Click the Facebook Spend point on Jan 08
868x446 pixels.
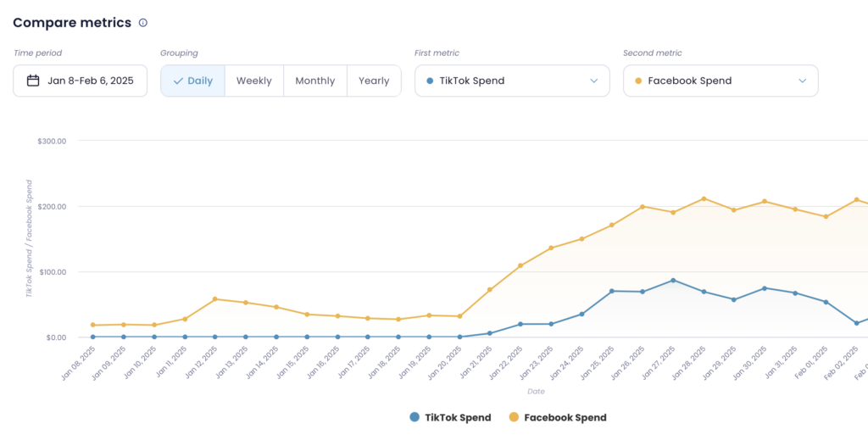coord(92,326)
